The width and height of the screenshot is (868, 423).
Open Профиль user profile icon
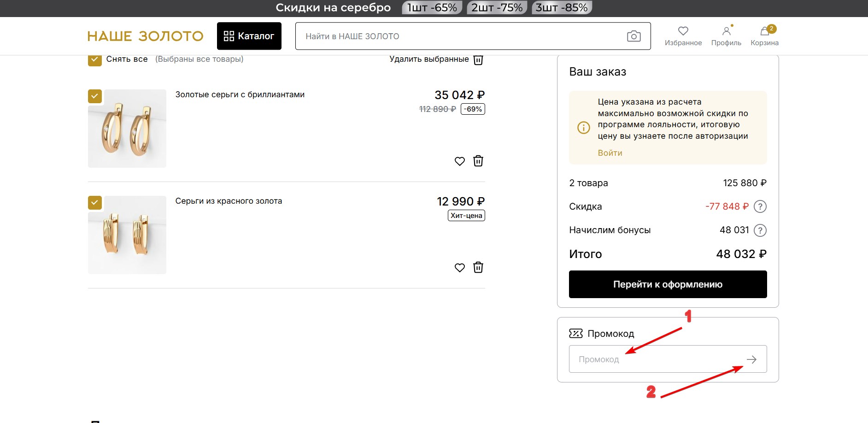[x=726, y=31]
